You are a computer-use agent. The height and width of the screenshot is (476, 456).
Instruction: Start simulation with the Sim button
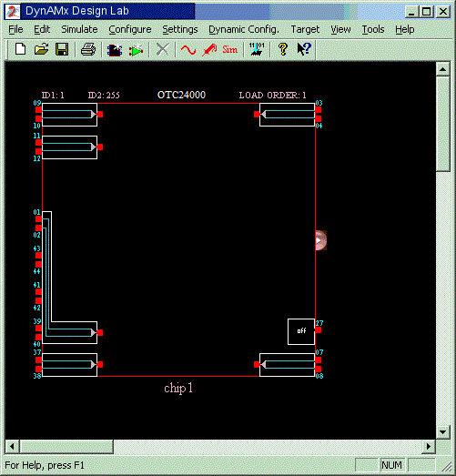tap(230, 49)
